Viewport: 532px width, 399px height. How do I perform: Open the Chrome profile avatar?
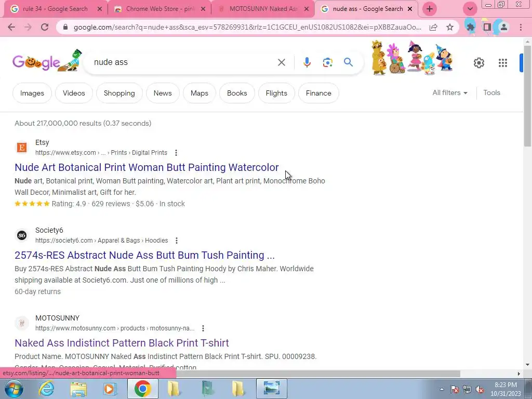click(x=504, y=27)
